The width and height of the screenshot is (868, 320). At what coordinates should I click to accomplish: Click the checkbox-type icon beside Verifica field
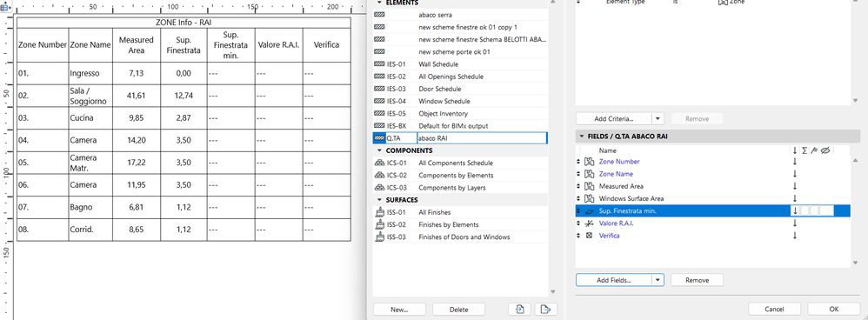(x=590, y=236)
